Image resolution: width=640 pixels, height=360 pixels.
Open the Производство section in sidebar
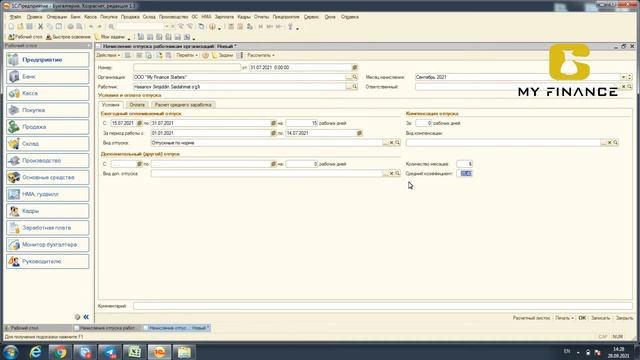coord(48,160)
